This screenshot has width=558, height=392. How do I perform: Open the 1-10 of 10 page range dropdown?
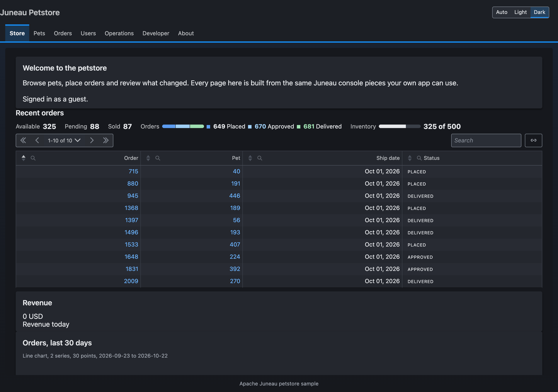pos(64,140)
